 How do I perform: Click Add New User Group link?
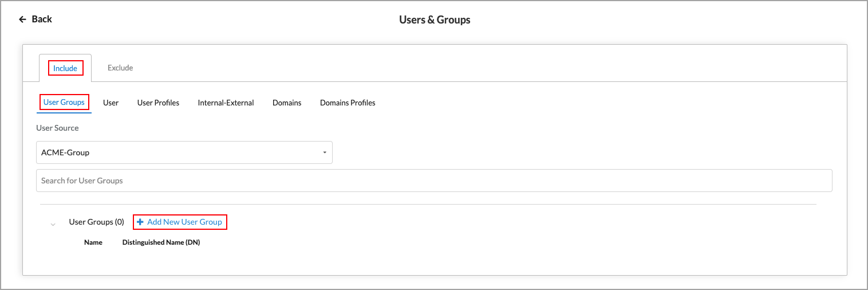[x=180, y=222]
